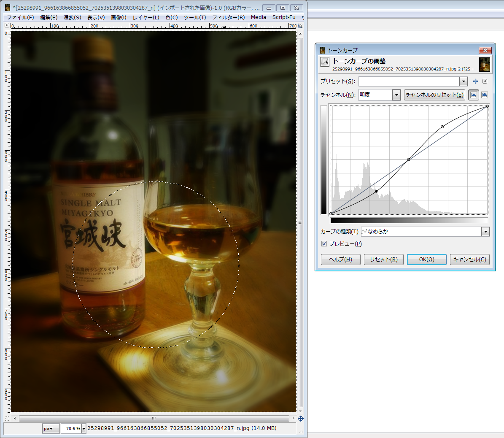
Task: Click the OK button in curves dialog
Action: [426, 260]
